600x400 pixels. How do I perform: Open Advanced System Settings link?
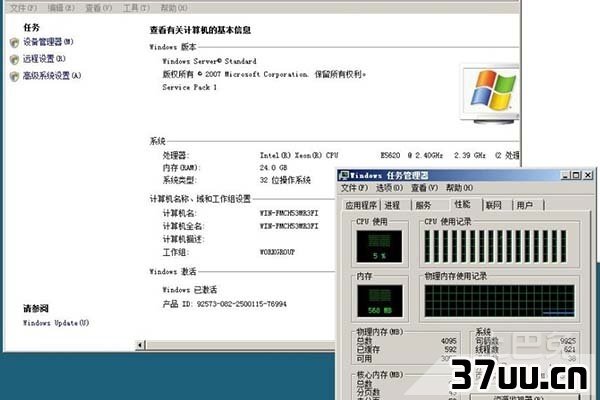click(x=52, y=75)
